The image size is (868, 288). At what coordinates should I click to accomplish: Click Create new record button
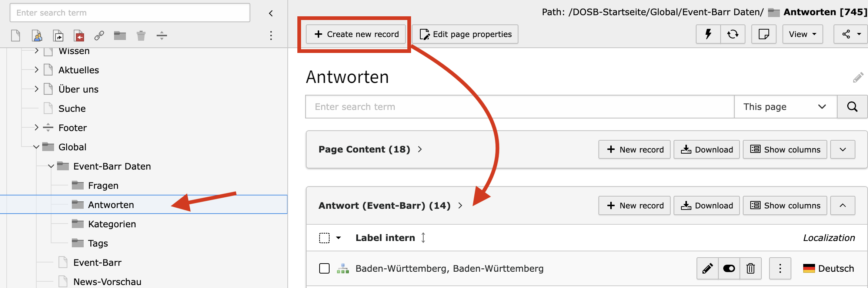pos(356,34)
